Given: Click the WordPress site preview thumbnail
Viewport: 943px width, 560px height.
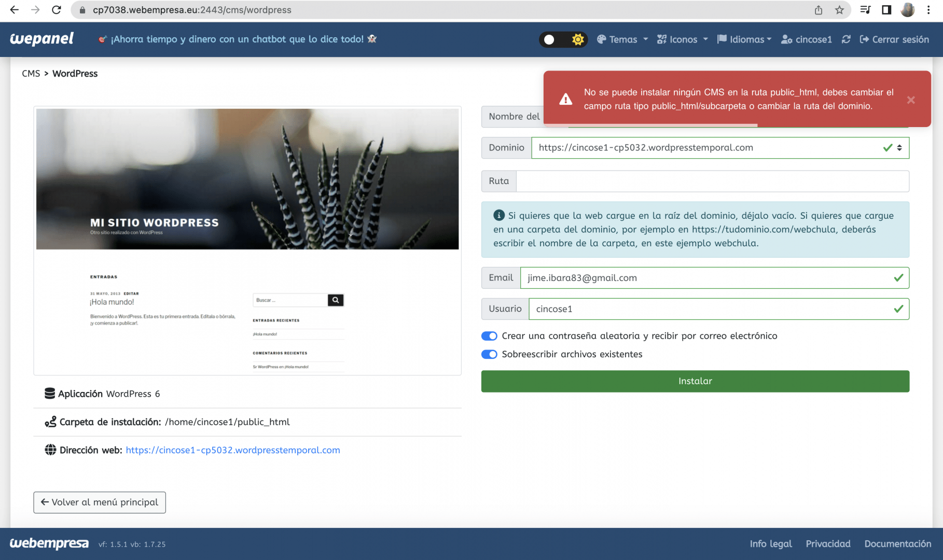Looking at the screenshot, I should pos(247,241).
